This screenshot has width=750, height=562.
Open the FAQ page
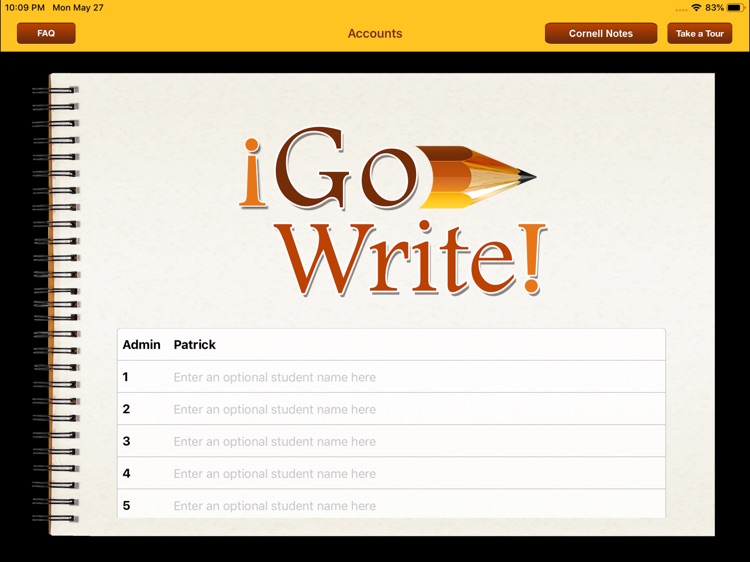pos(46,33)
